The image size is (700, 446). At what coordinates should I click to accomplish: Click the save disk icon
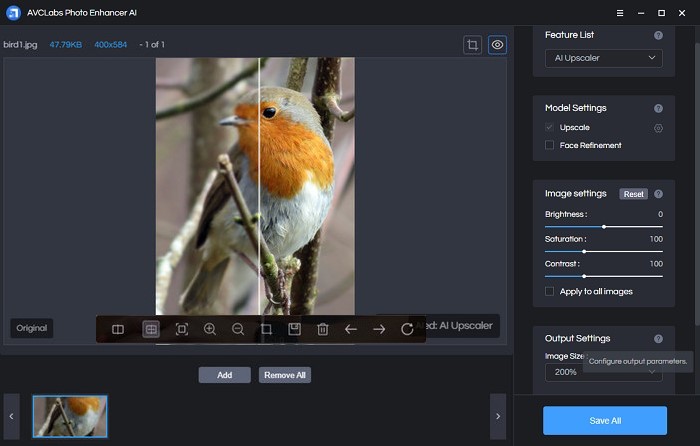(294, 329)
